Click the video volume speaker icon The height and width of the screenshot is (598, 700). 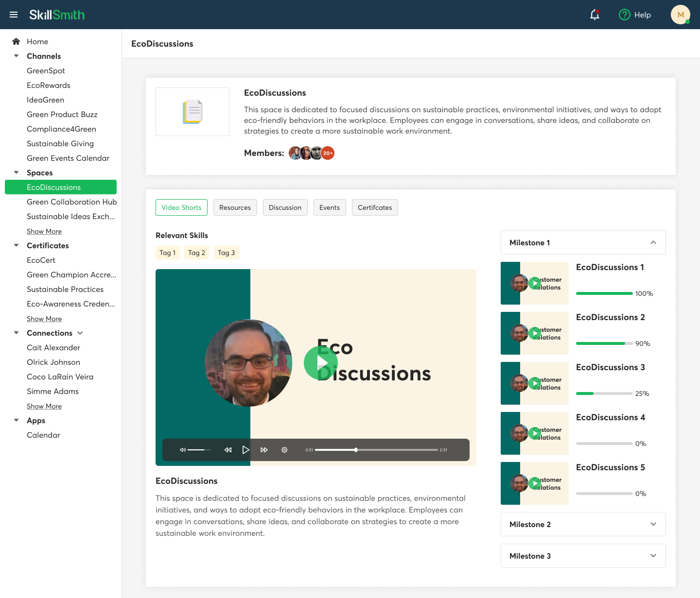pyautogui.click(x=183, y=450)
